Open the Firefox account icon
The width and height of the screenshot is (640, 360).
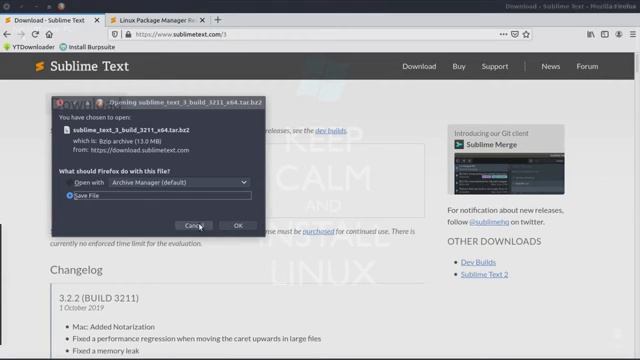pyautogui.click(x=619, y=34)
